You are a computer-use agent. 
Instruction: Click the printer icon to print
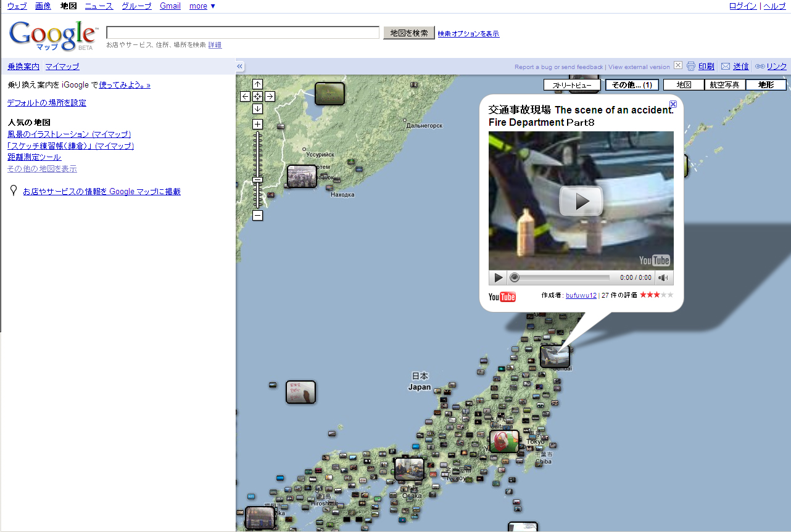click(691, 67)
